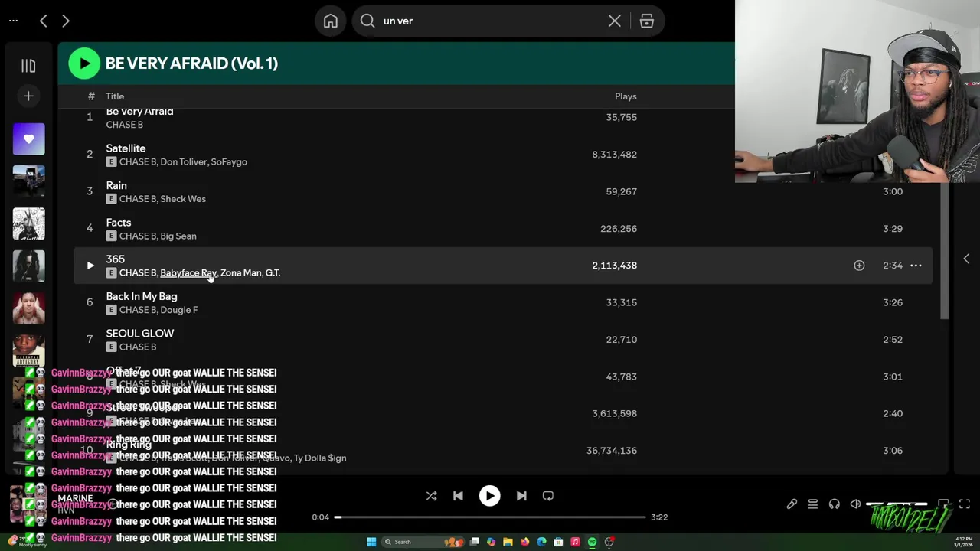Open artist link 'Babyface Ray'

(188, 273)
